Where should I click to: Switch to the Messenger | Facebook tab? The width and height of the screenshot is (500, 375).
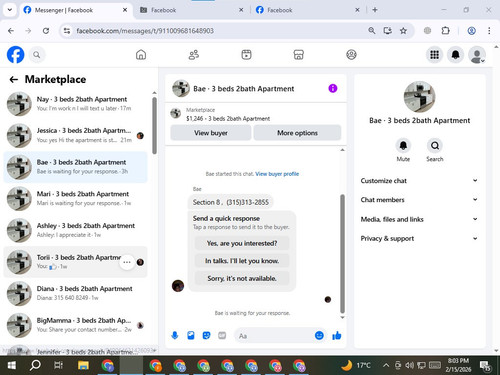76,10
